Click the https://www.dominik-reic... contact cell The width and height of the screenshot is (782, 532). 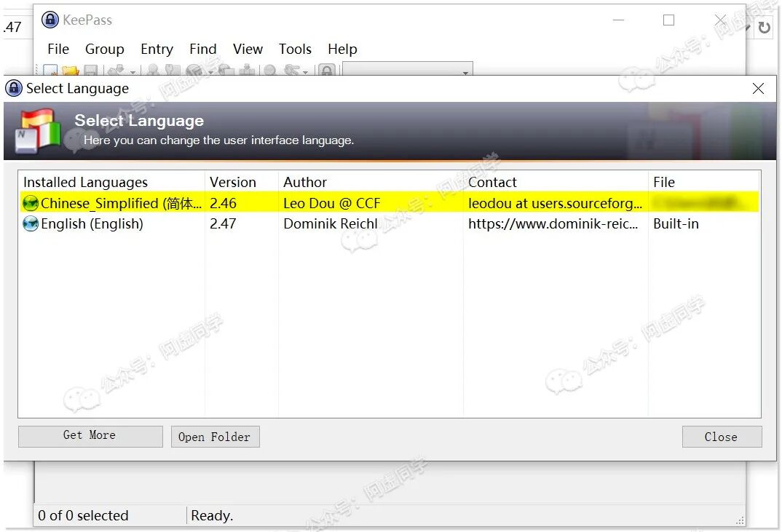553,224
